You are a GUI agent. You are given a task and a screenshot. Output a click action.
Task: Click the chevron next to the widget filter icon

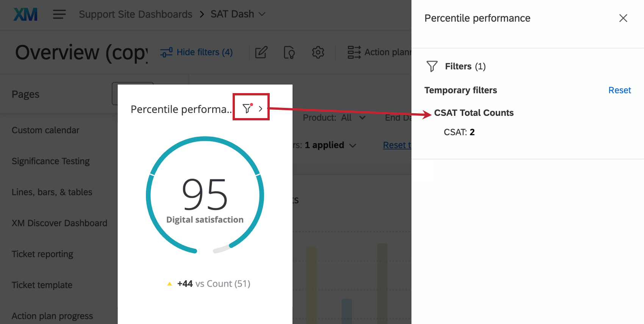pos(260,108)
